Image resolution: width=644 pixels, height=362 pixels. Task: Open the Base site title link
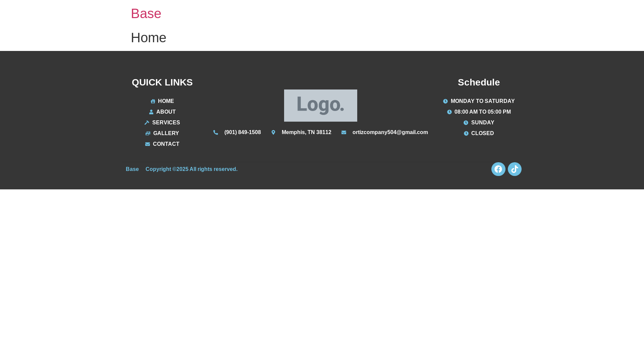146,13
